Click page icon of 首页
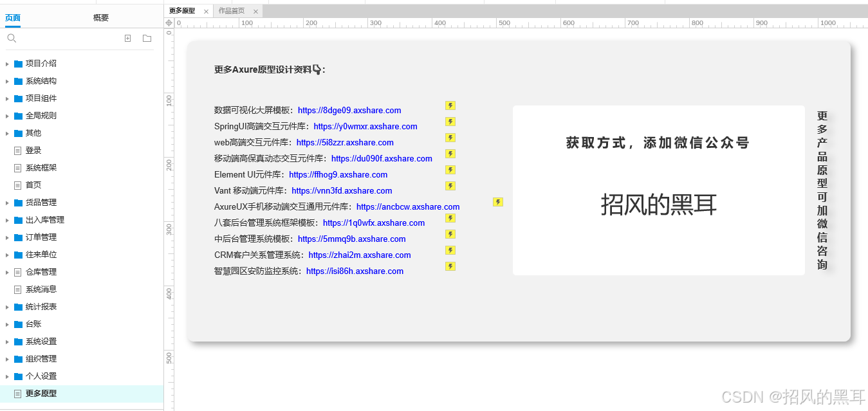This screenshot has height=411, width=868. pyautogui.click(x=18, y=185)
